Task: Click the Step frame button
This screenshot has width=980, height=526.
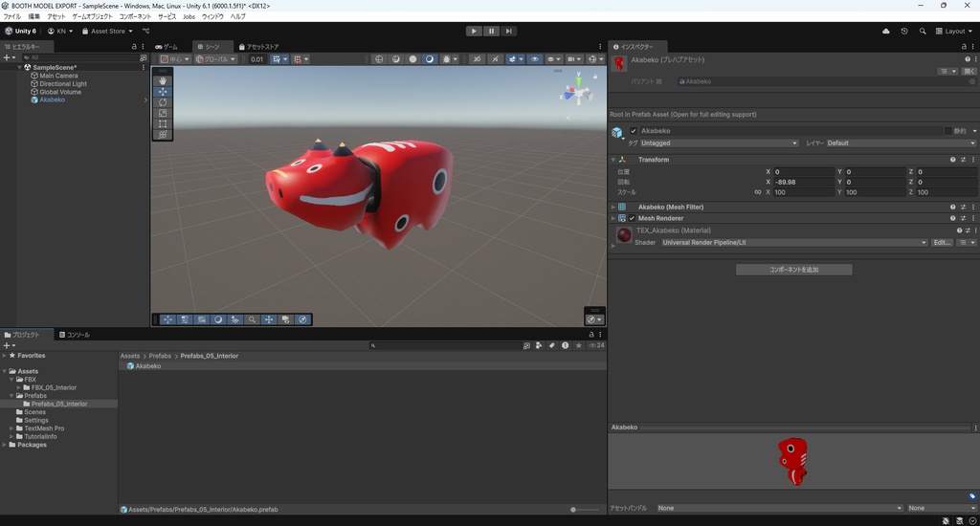Action: [x=509, y=32]
